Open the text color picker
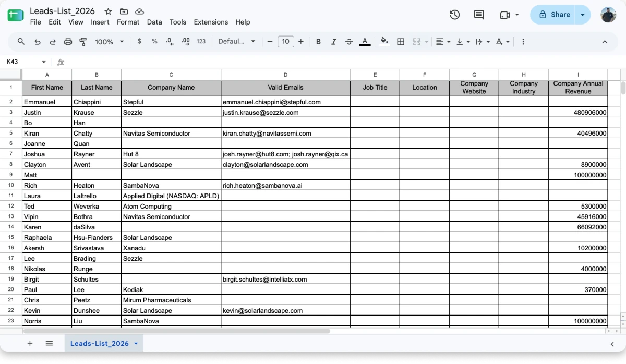This screenshot has width=626, height=364. 365,42
